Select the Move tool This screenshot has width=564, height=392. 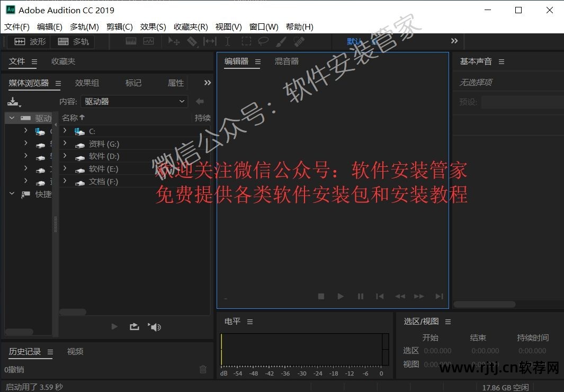(174, 42)
